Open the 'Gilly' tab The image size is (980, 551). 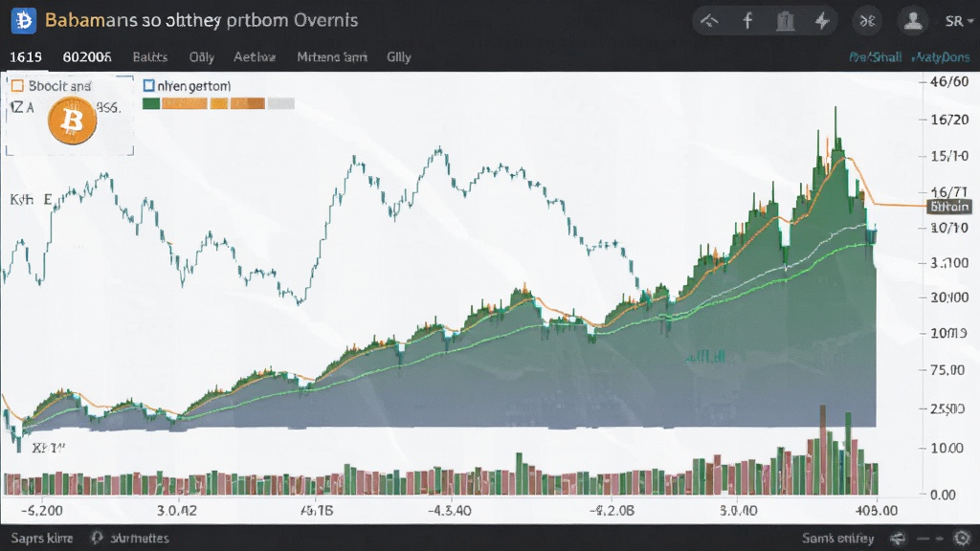click(399, 56)
